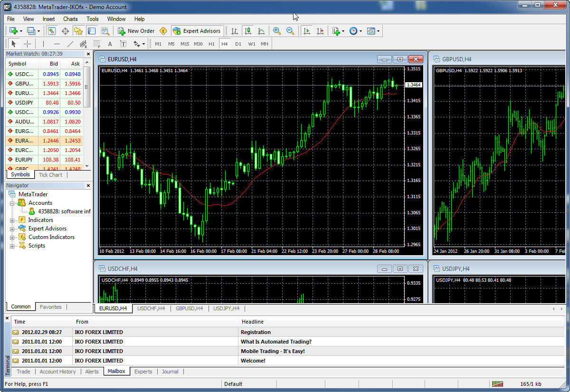Select the Text Label tool
Viewport: 570px width, 392px height.
(124, 44)
